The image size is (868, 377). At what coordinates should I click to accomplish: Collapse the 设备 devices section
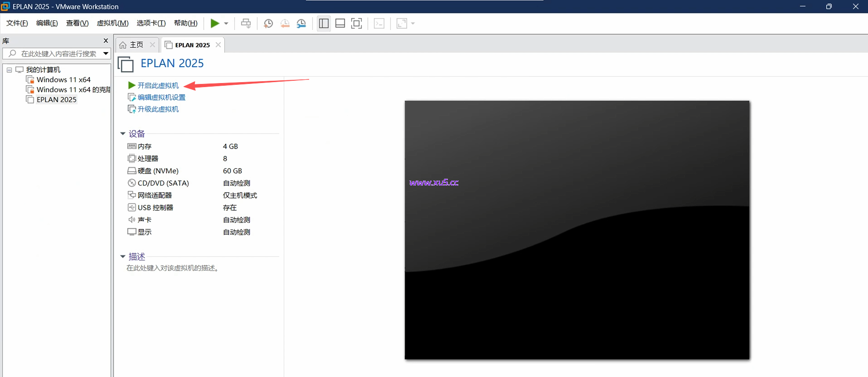[123, 133]
